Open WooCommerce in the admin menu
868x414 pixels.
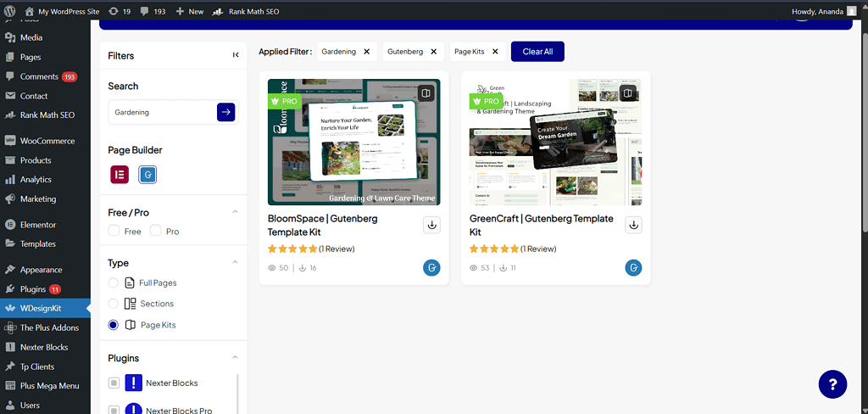coord(47,141)
